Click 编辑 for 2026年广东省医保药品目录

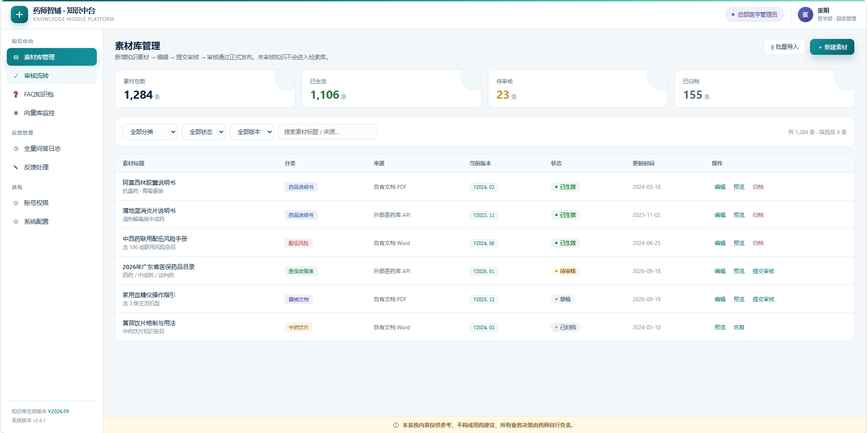720,271
